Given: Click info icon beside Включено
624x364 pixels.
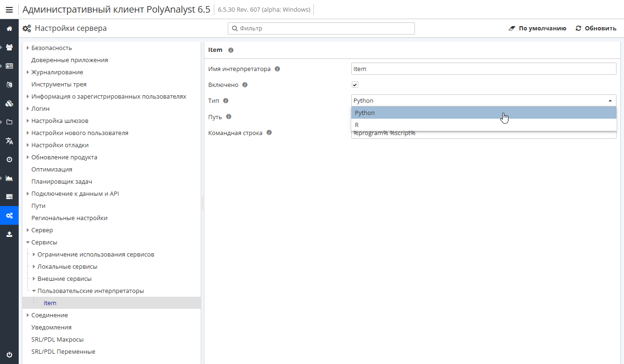Looking at the screenshot, I should [x=245, y=85].
